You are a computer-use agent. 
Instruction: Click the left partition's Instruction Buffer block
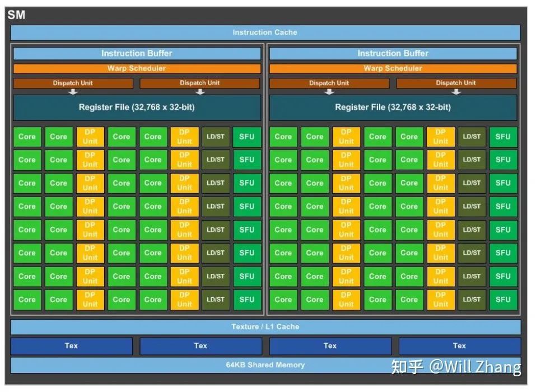(137, 54)
